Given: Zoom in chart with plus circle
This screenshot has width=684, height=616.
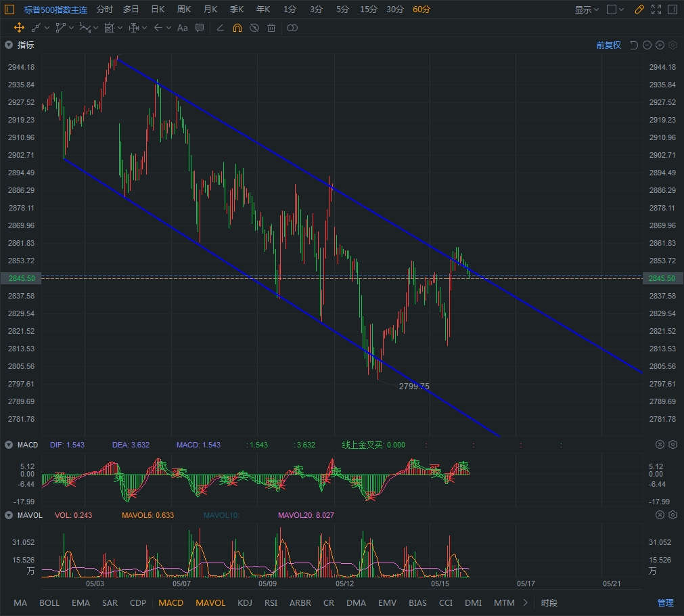Looking at the screenshot, I should [x=660, y=45].
